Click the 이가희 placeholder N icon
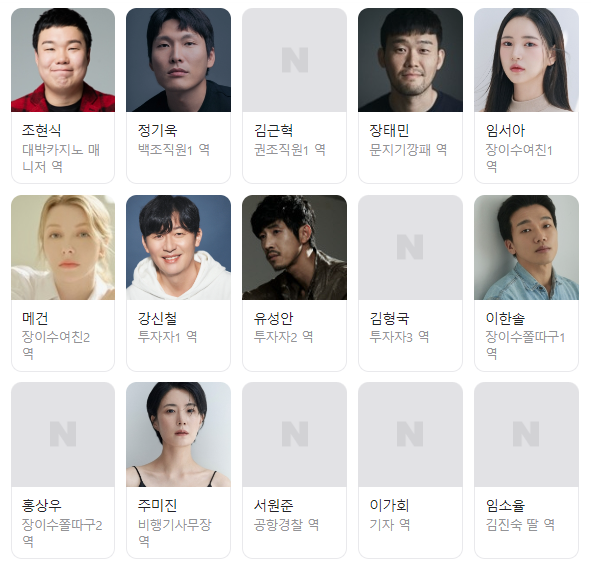Viewport: 591px width, 570px height. [410, 434]
